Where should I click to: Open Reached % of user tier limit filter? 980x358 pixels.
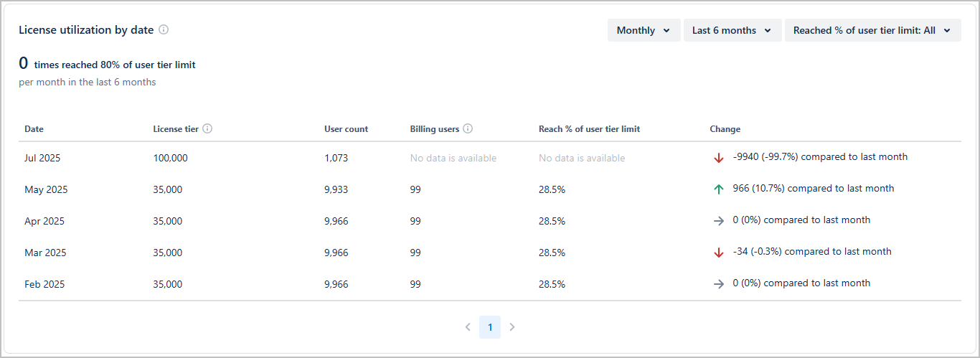(x=872, y=30)
